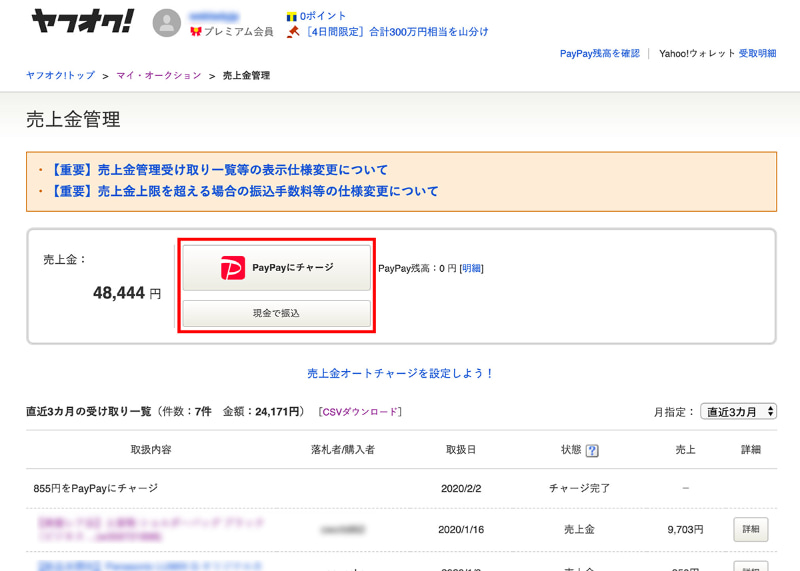Go to the ヤフオク!トップ breadcrumb
800x571 pixels.
point(61,76)
